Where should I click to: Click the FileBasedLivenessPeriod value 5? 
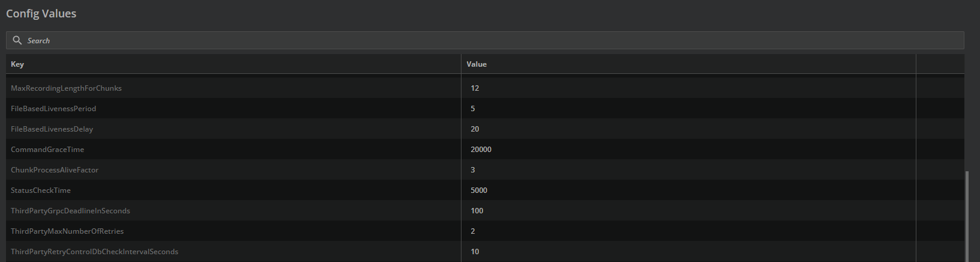(x=473, y=109)
